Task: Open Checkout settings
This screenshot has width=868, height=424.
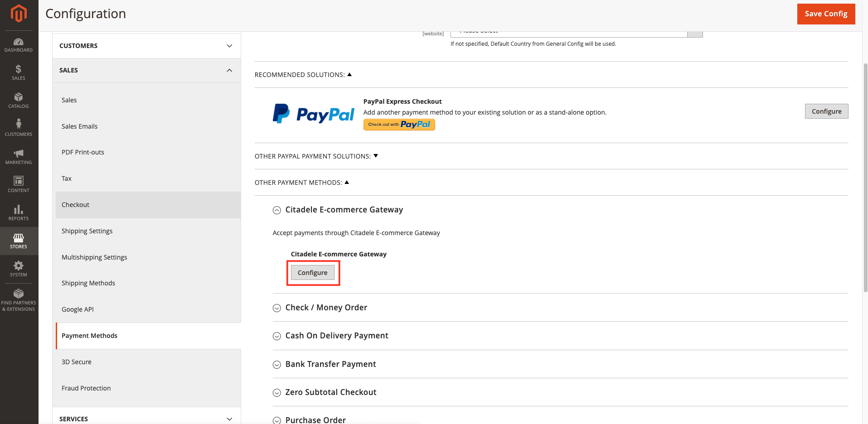Action: click(148, 205)
